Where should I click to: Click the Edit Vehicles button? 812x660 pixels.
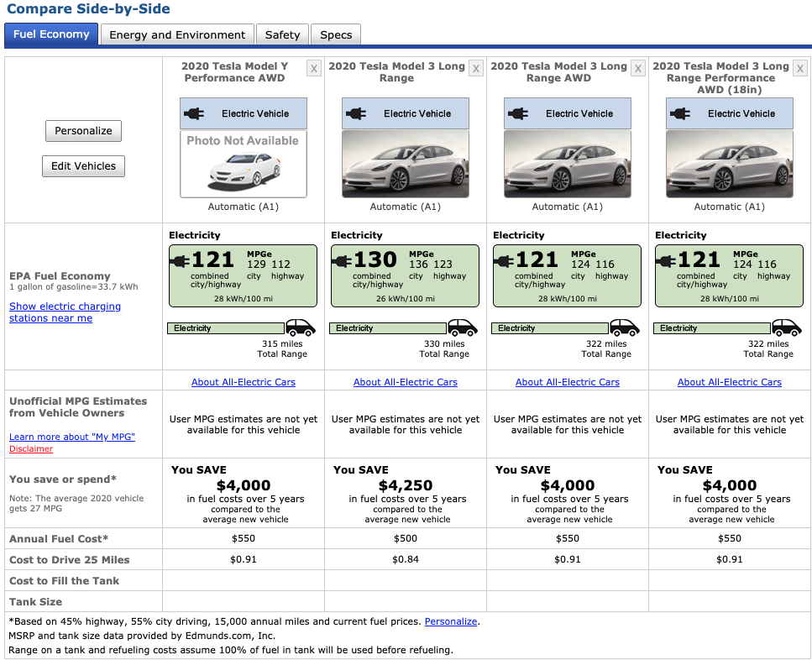(x=83, y=166)
